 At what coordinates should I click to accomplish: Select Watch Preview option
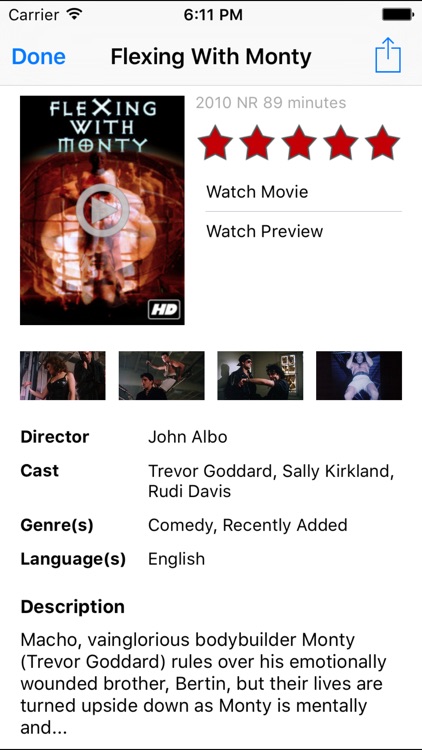pos(303,231)
